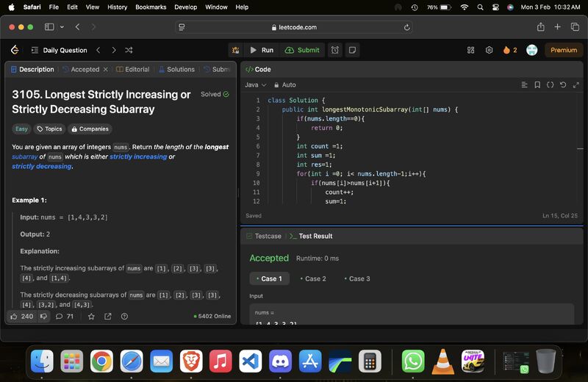Open the Java language dropdown
The height and width of the screenshot is (382, 588).
pos(256,85)
